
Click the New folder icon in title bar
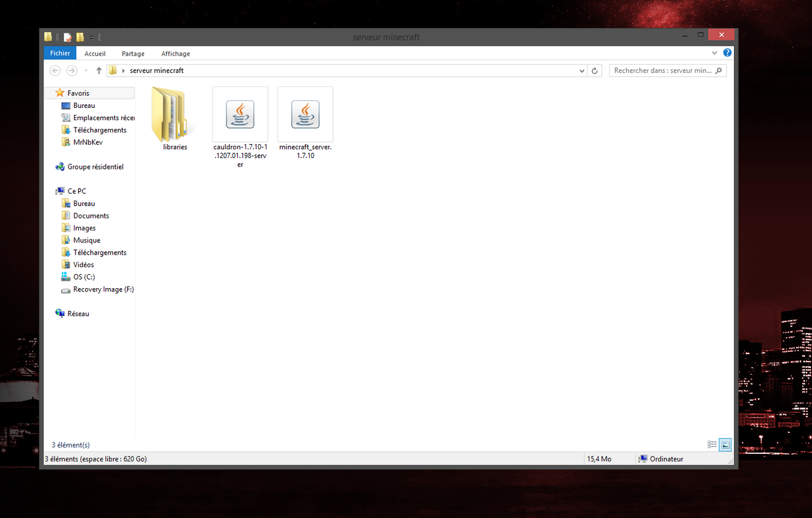click(x=80, y=37)
